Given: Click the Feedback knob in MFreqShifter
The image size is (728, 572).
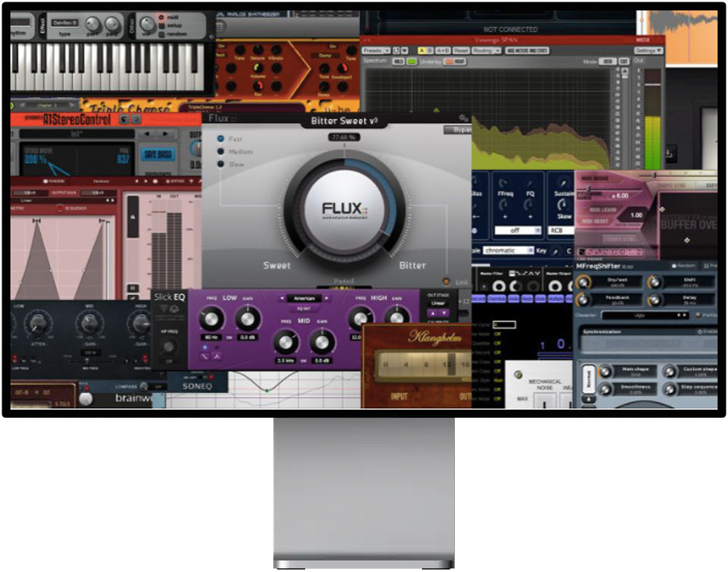Looking at the screenshot, I should (x=583, y=299).
